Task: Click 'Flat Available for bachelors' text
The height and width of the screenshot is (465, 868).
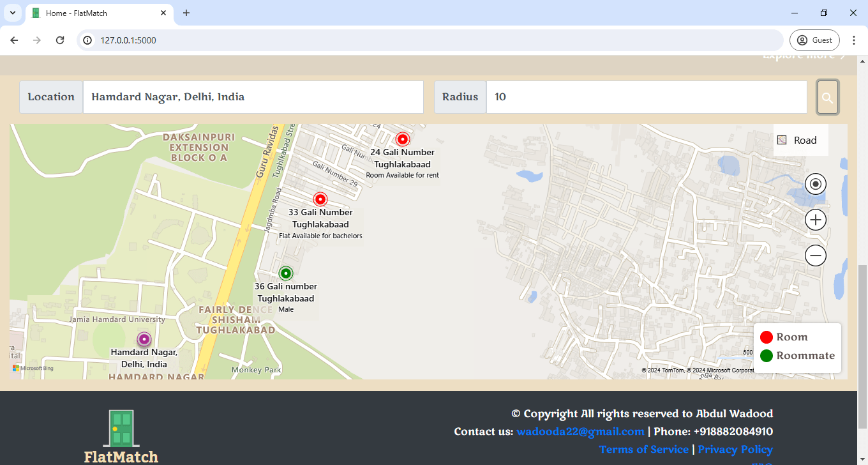Action: [x=320, y=236]
